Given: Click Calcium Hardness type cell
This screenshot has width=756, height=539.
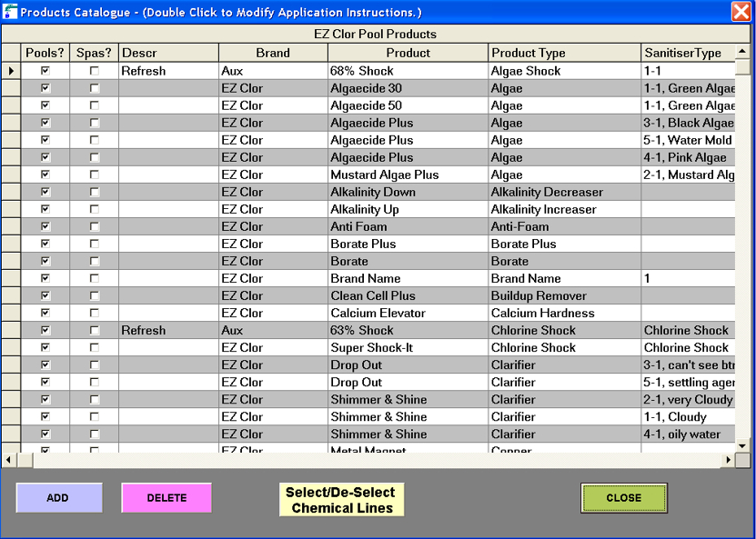Looking at the screenshot, I should [564, 313].
